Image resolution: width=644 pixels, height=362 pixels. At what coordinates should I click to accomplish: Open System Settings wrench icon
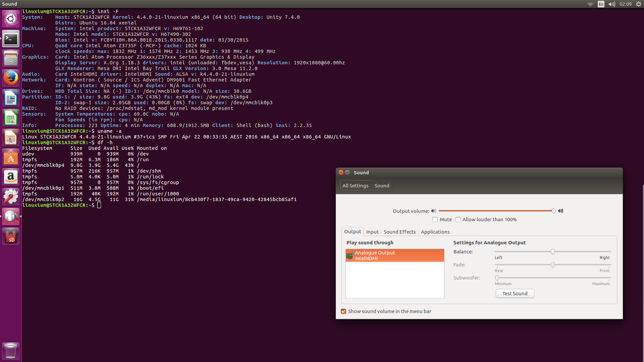point(11,197)
